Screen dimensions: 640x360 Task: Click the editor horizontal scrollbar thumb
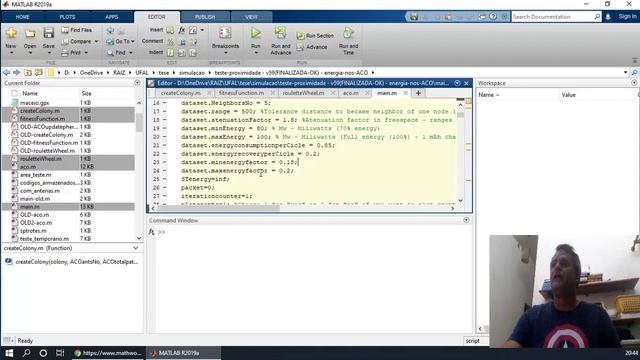pyautogui.click(x=219, y=209)
